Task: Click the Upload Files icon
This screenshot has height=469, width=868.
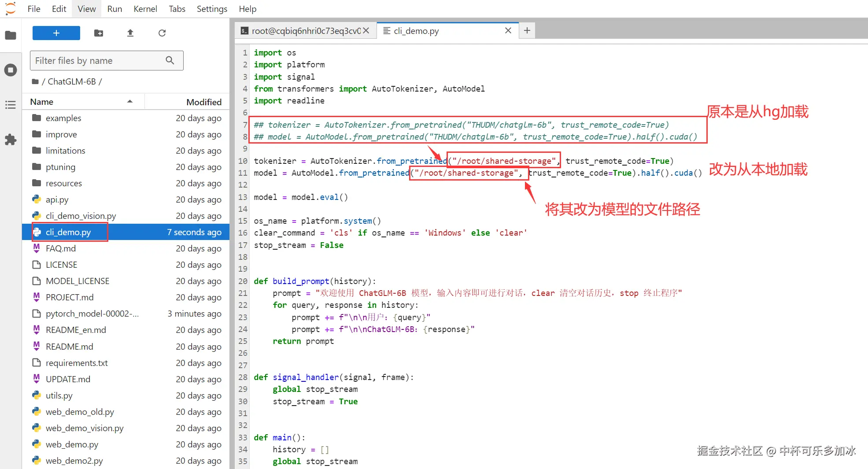Action: (130, 33)
